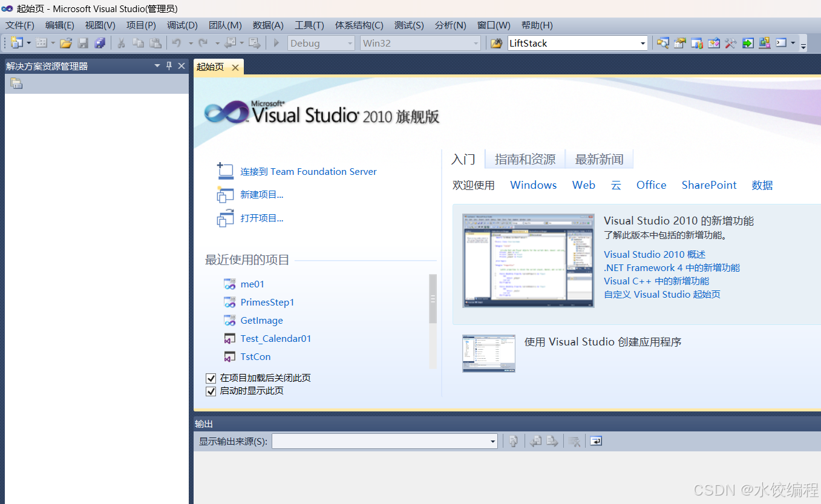This screenshot has height=504, width=821.
Task: Click the Object Browser toolbar icon
Action: pos(714,43)
